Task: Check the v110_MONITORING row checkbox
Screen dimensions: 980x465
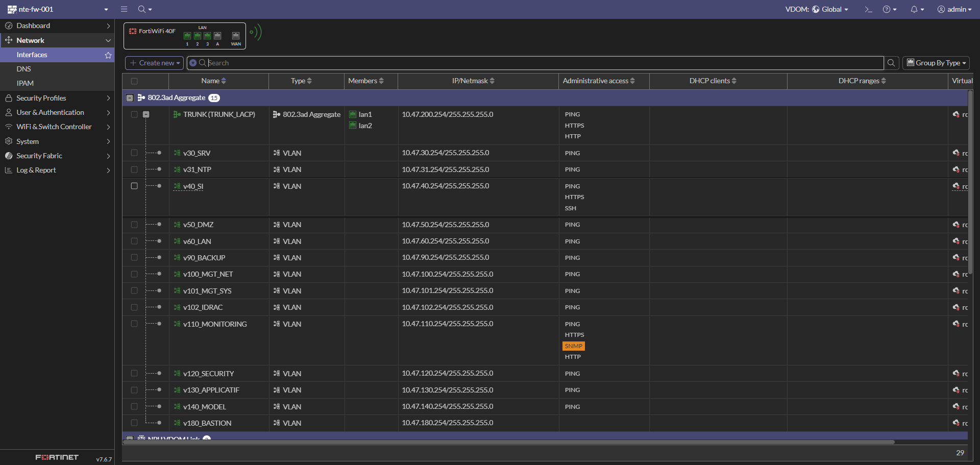Action: tap(134, 324)
